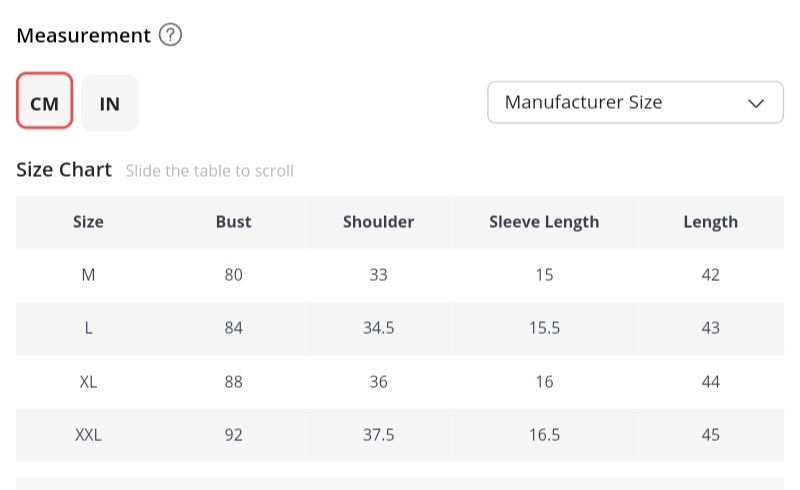Image resolution: width=800 pixels, height=490 pixels.
Task: Click the Sleeve Length column header
Action: [x=544, y=222]
